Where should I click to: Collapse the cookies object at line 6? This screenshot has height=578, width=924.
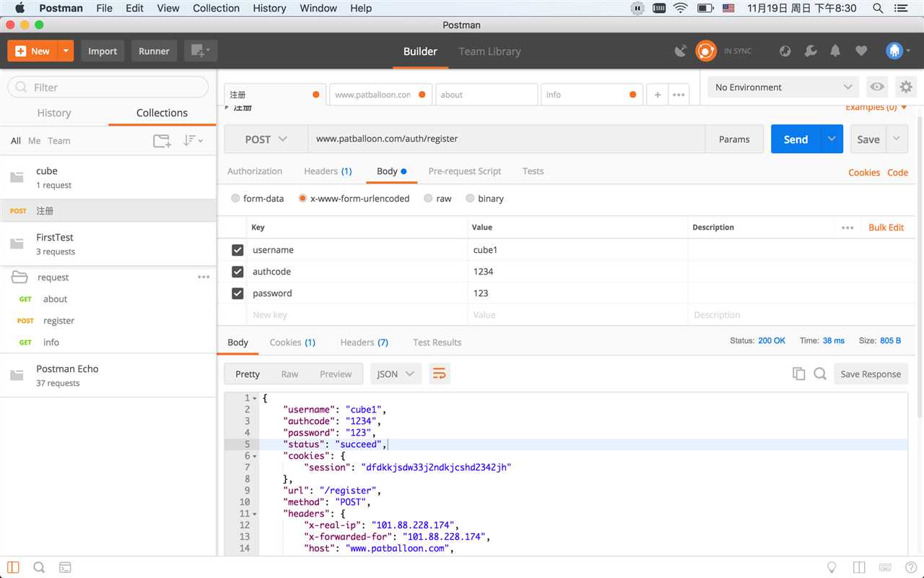point(256,456)
